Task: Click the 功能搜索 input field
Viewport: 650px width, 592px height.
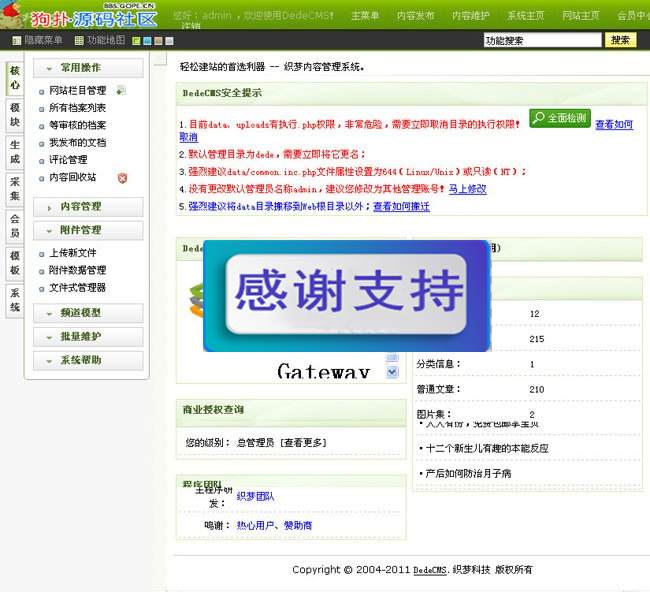Action: (x=542, y=40)
